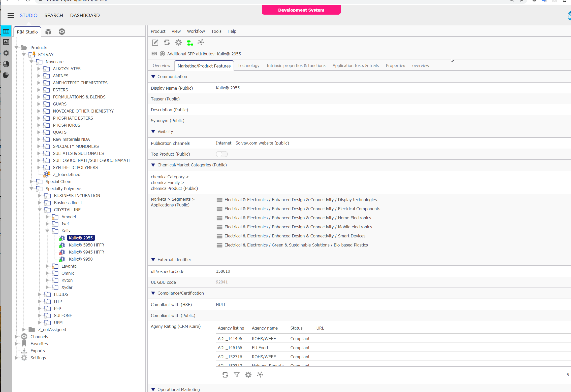Click the drag handle for Bio-based Plastics row
The height and width of the screenshot is (392, 571).
coord(219,245)
